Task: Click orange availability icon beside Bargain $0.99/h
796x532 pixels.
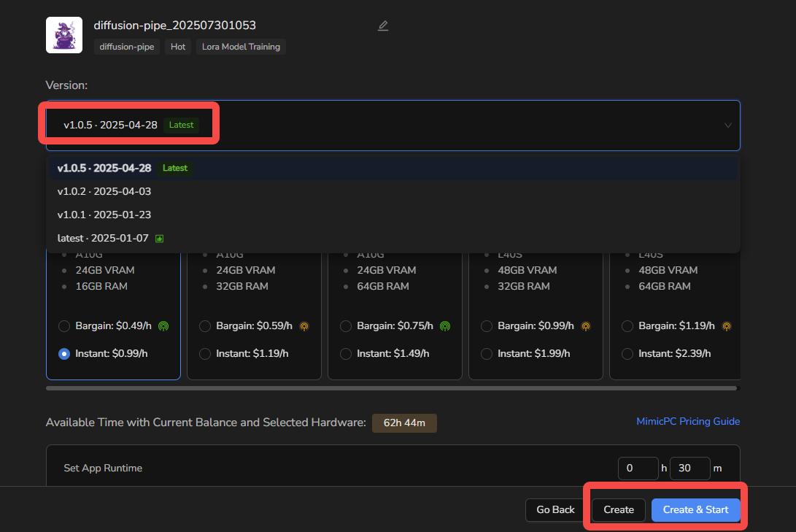Action: [586, 326]
